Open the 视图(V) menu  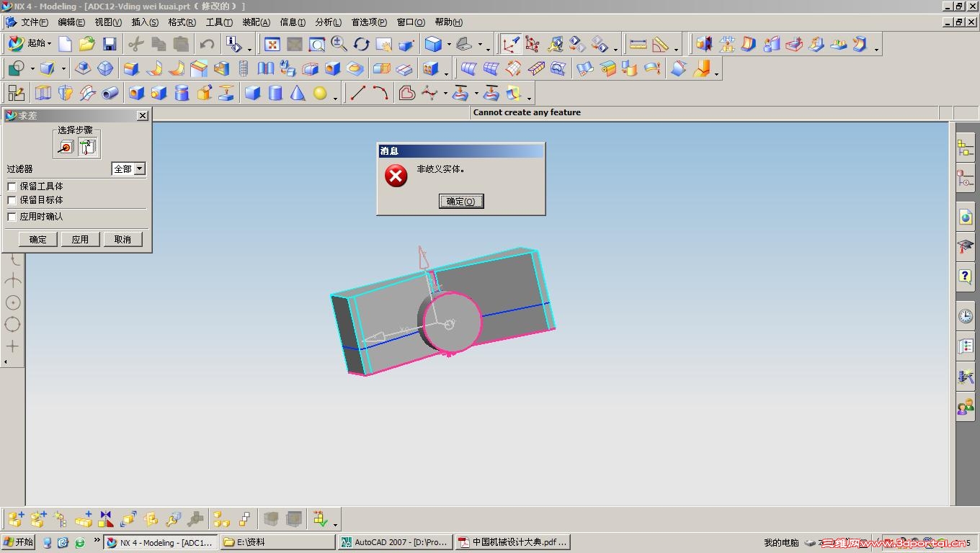[108, 22]
